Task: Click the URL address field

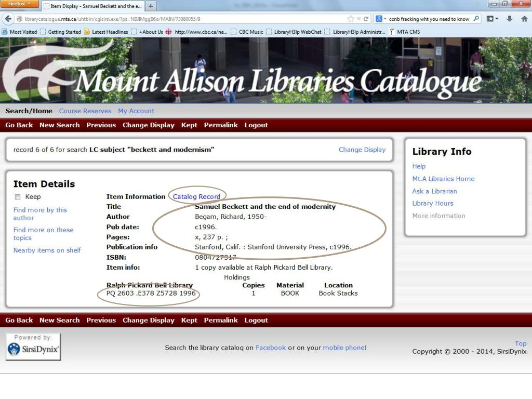Action: point(183,19)
